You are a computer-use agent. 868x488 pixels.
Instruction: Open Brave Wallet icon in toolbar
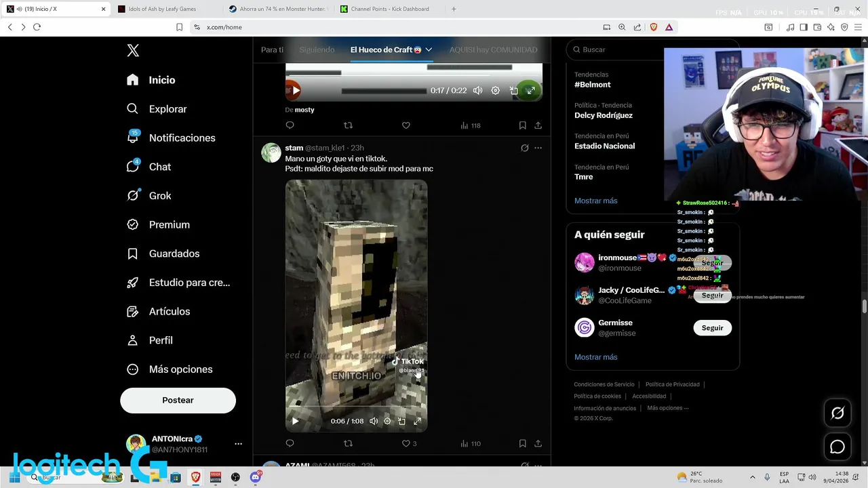[817, 27]
